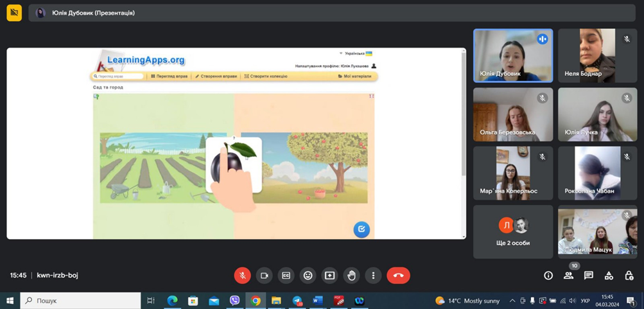Raise hand in the meeting
Image resolution: width=644 pixels, height=309 pixels.
point(351,276)
